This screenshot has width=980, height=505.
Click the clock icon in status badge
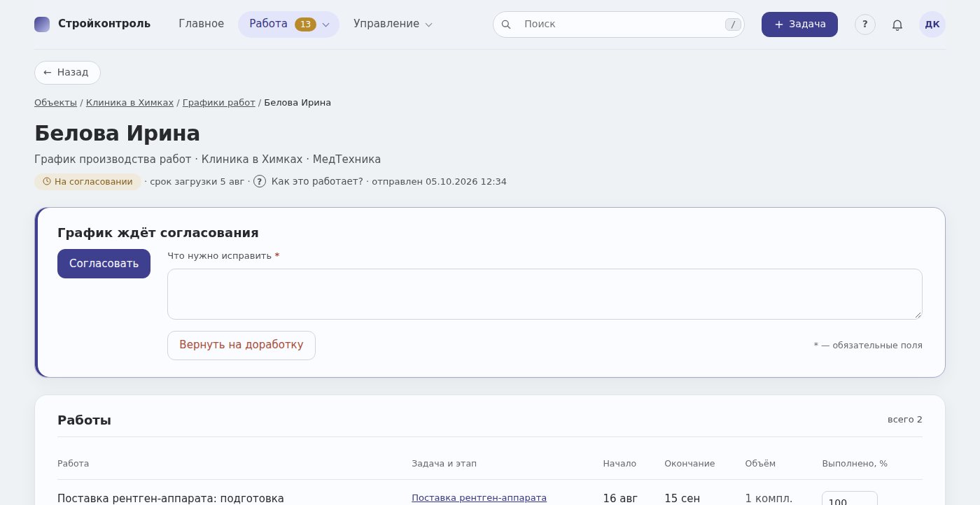[x=47, y=181]
